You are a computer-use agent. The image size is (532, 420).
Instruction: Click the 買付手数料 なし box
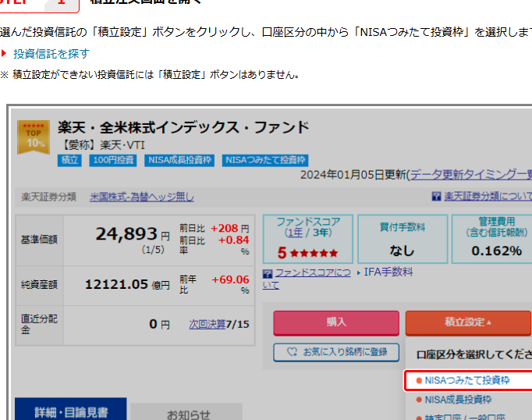(x=403, y=239)
